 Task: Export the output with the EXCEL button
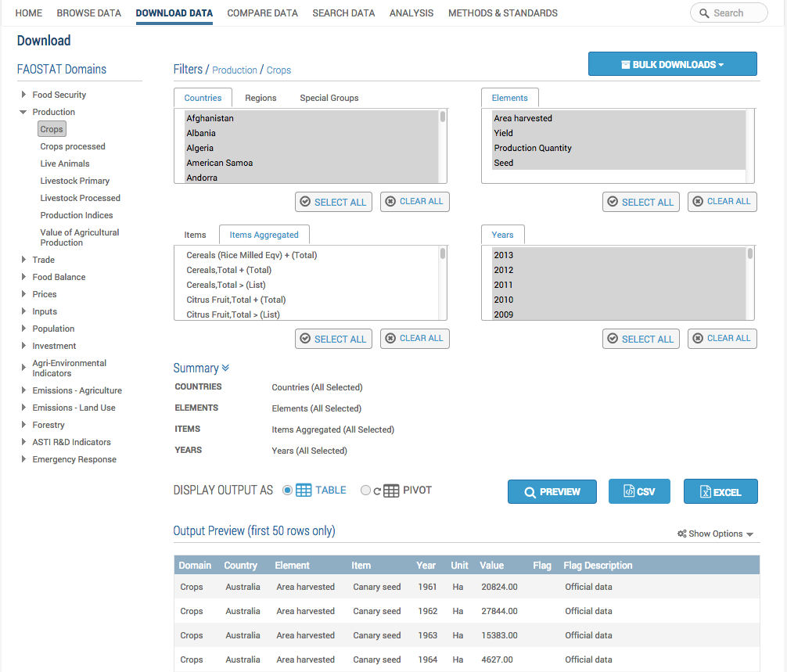click(x=721, y=491)
